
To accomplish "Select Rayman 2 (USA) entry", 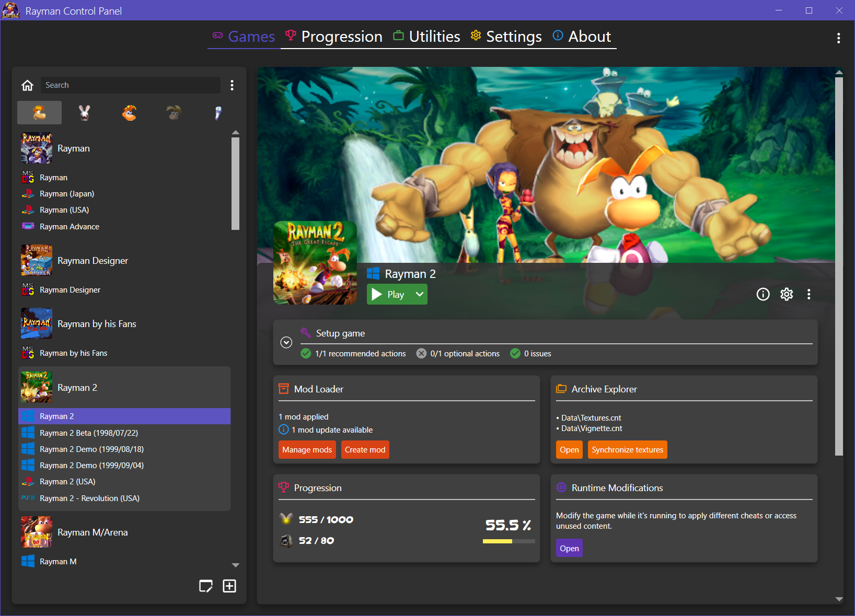I will pyautogui.click(x=124, y=482).
